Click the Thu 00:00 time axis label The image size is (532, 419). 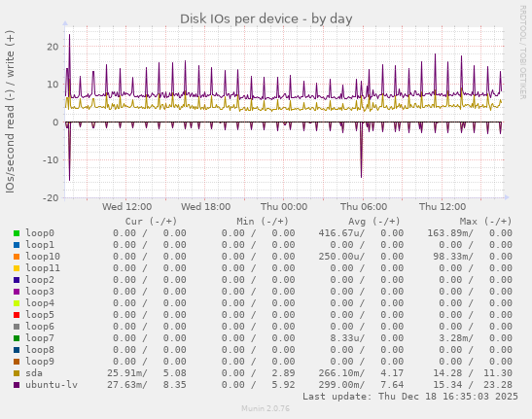(x=284, y=207)
